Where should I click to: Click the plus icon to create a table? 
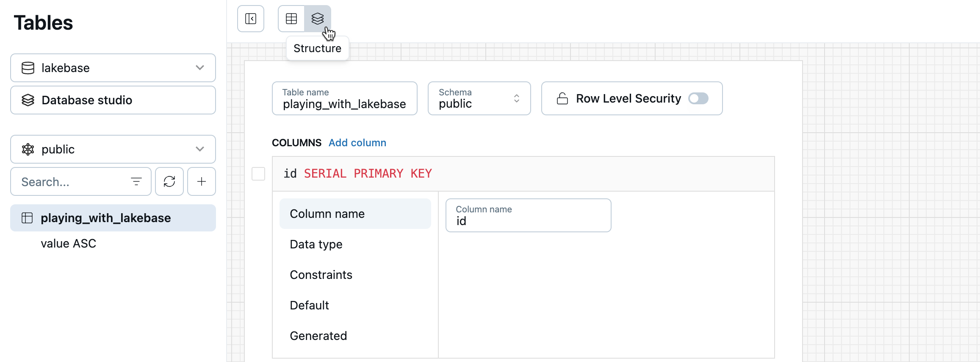(x=201, y=181)
